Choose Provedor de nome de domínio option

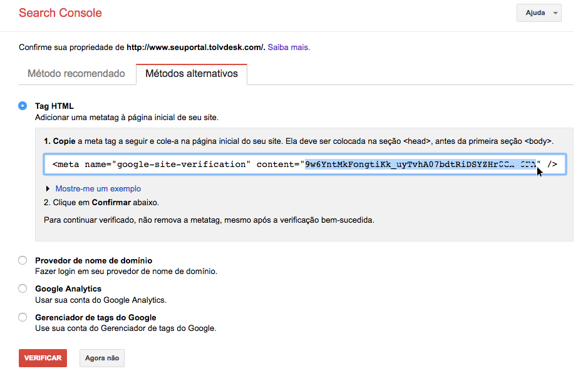23,260
